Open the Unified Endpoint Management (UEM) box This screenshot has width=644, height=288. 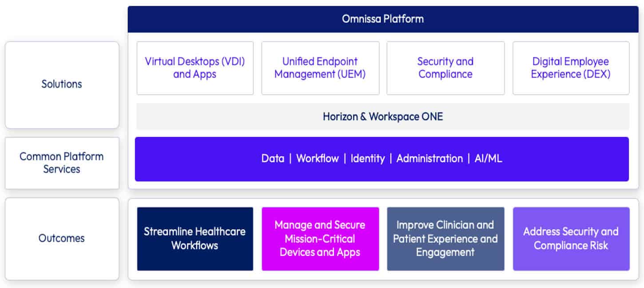(320, 68)
